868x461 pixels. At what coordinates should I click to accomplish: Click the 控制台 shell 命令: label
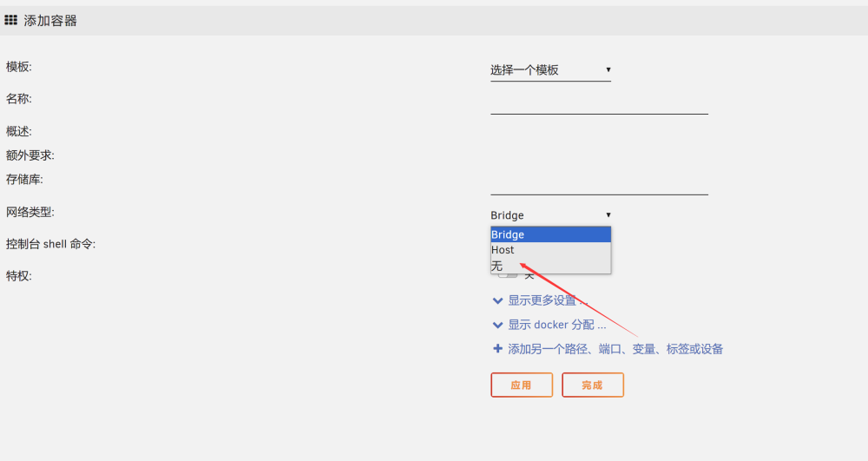51,244
